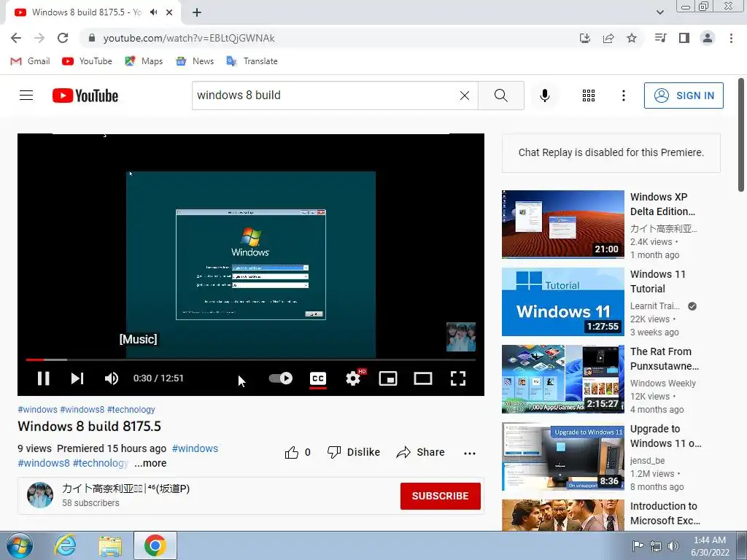The image size is (747, 560).
Task: Open the Translate bookmark
Action: [x=252, y=61]
